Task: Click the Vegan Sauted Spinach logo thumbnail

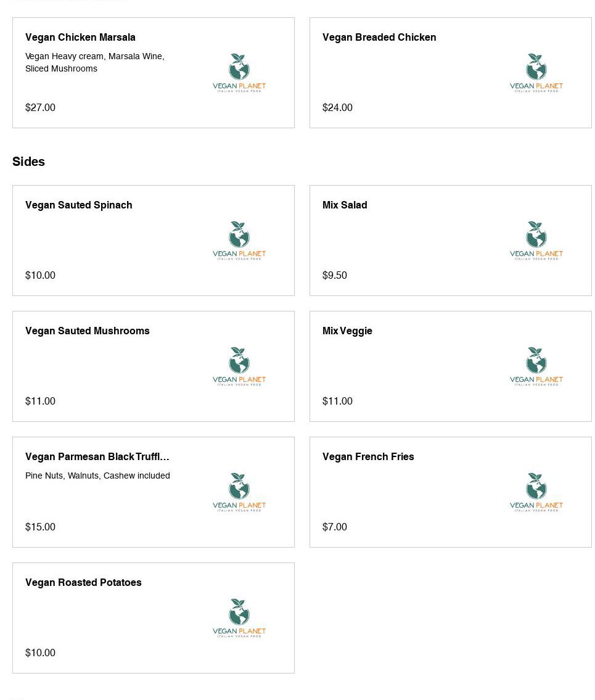Action: pyautogui.click(x=239, y=241)
